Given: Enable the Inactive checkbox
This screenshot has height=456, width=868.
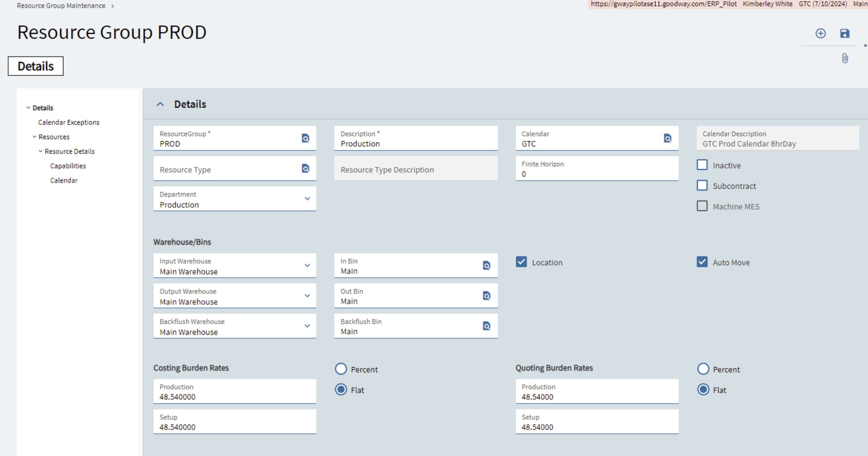Looking at the screenshot, I should (x=702, y=165).
